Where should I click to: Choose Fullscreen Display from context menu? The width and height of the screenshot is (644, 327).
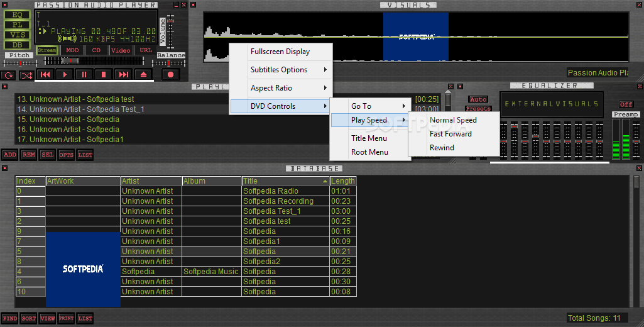(x=280, y=52)
